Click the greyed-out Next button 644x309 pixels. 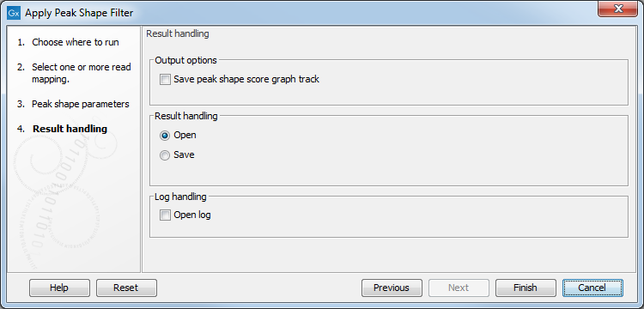point(459,288)
